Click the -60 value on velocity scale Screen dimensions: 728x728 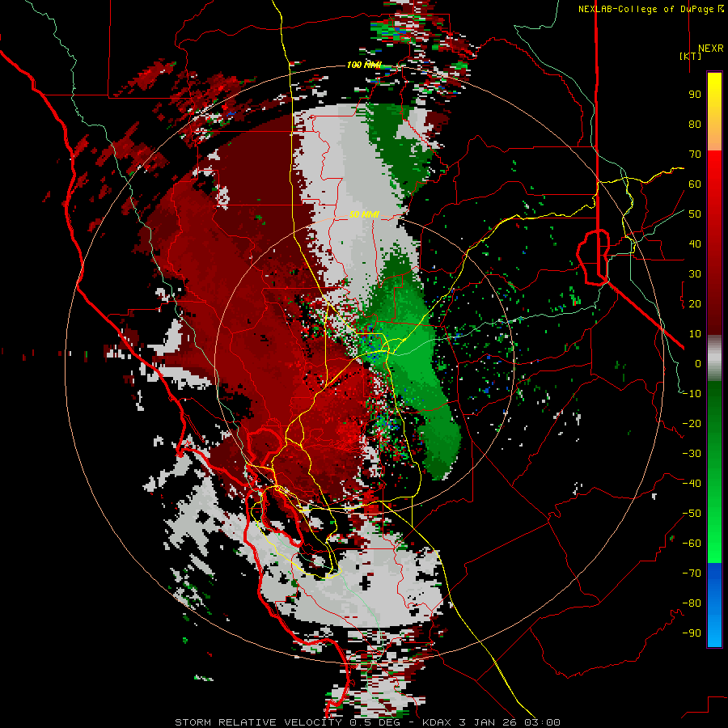point(692,544)
